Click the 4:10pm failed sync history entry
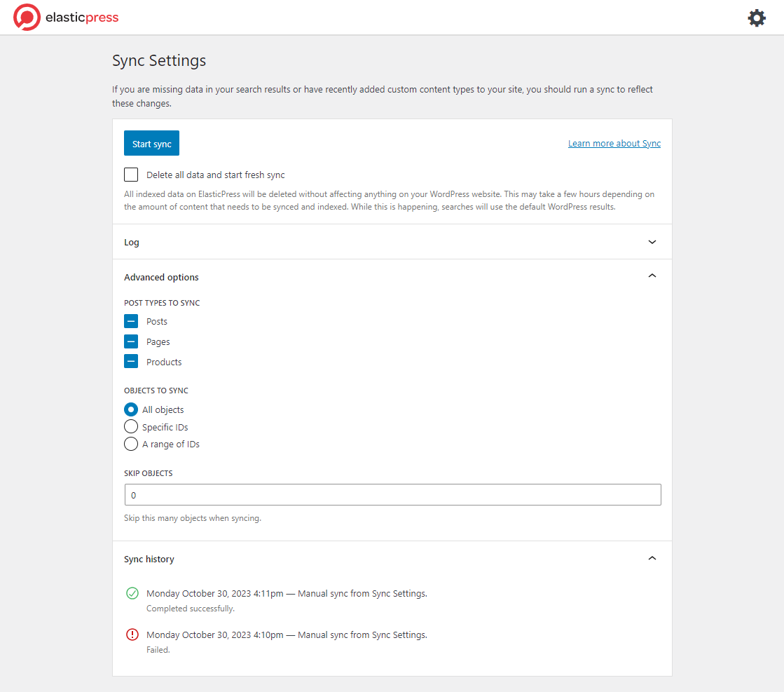 [287, 635]
